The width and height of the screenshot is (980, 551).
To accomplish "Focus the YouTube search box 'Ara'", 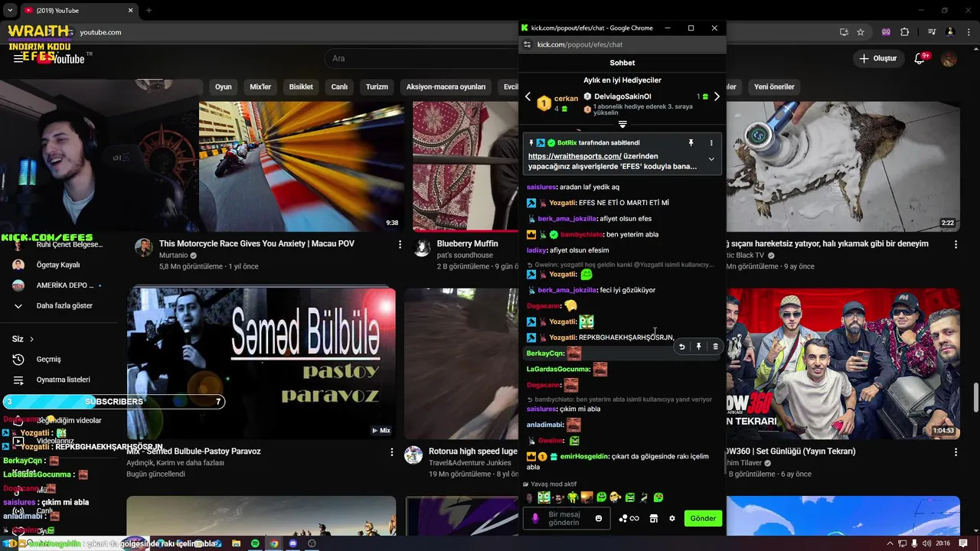I will [421, 58].
